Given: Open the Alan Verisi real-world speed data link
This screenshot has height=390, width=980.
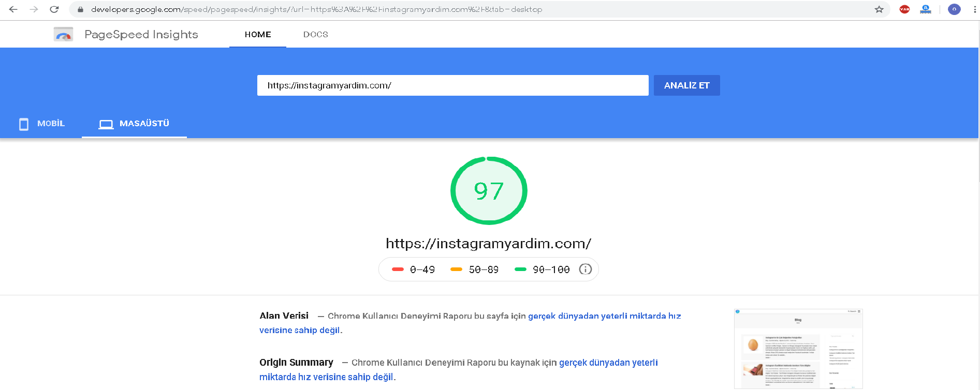Looking at the screenshot, I should pos(470,323).
